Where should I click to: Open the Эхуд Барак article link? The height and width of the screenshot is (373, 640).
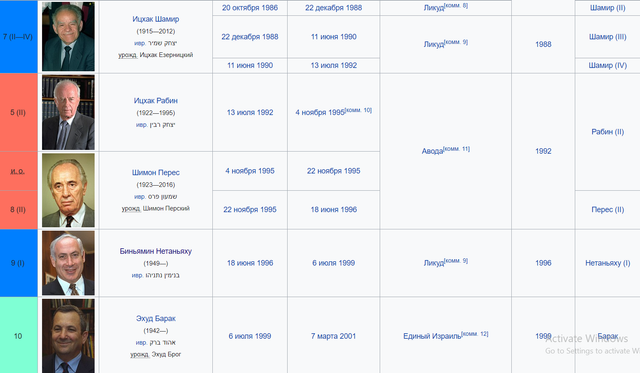pyautogui.click(x=156, y=318)
